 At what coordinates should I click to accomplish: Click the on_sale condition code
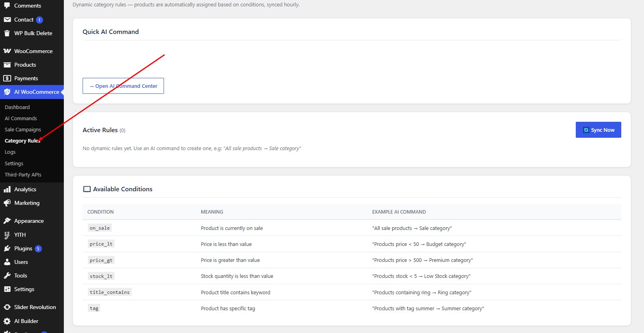(x=100, y=228)
